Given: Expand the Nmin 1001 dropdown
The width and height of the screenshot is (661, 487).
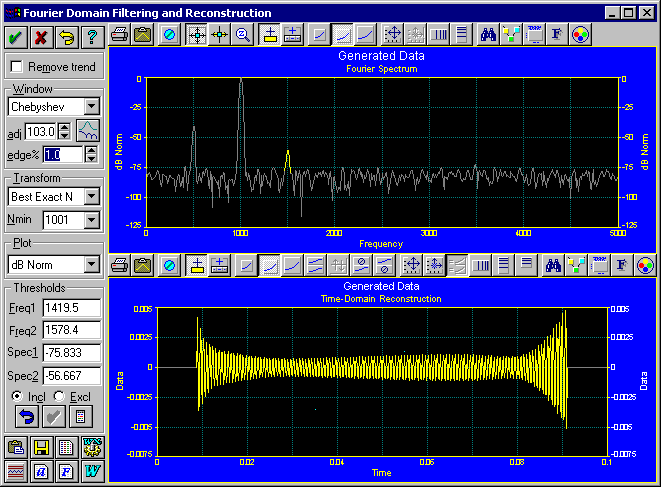Looking at the screenshot, I should (92, 220).
